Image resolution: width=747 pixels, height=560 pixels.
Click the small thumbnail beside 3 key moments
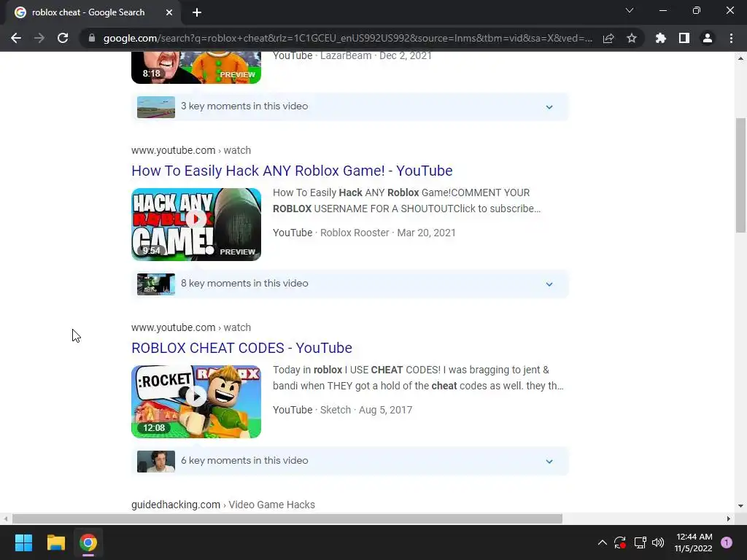pos(156,106)
